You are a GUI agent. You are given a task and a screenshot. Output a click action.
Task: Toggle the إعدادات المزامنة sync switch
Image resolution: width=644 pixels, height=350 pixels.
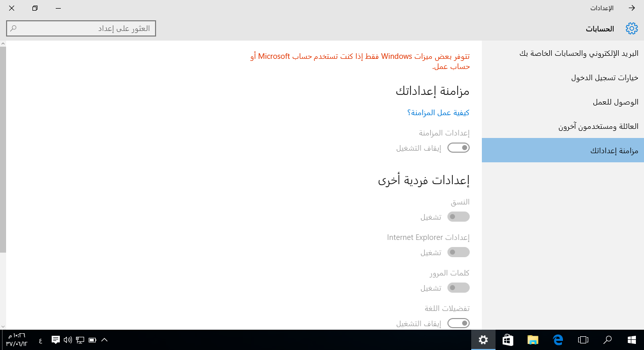(459, 148)
